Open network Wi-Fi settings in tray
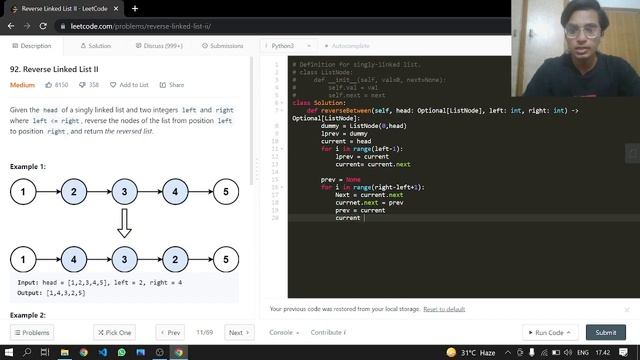 tap(544, 352)
